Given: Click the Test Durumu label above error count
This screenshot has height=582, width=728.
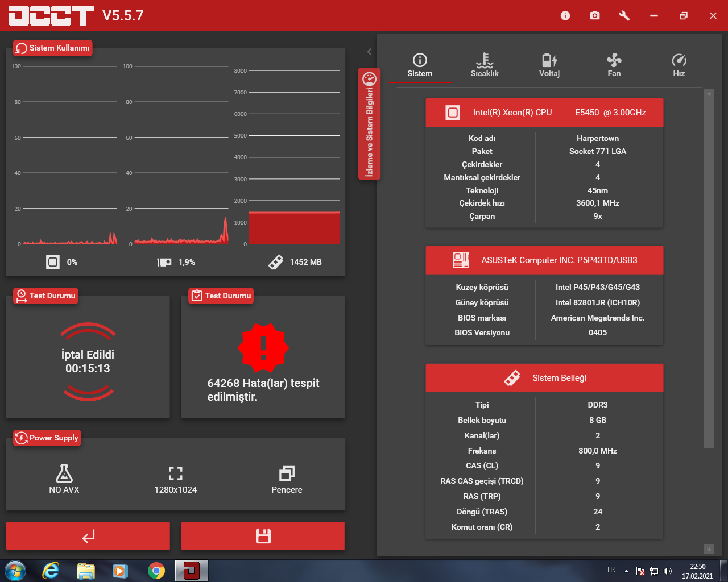Looking at the screenshot, I should [x=221, y=296].
